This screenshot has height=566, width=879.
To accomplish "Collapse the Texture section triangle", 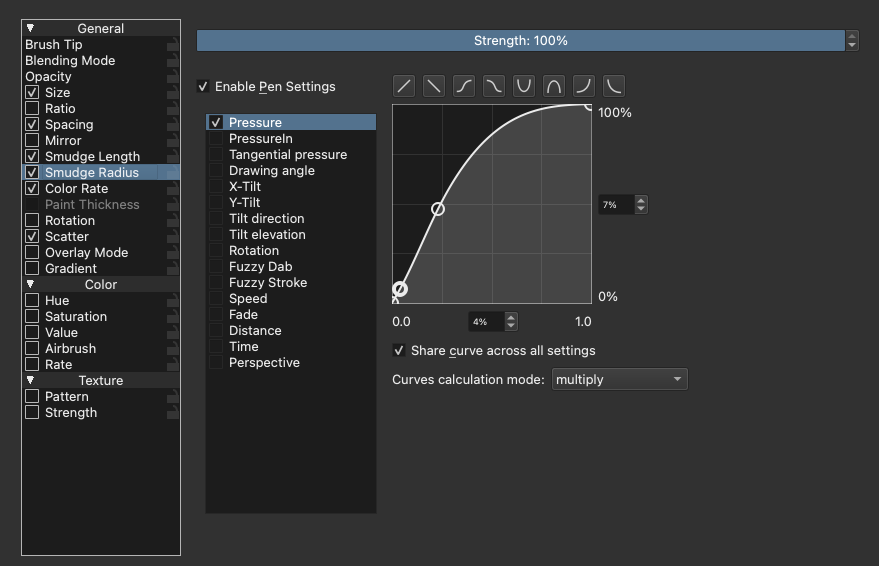I will 30,381.
